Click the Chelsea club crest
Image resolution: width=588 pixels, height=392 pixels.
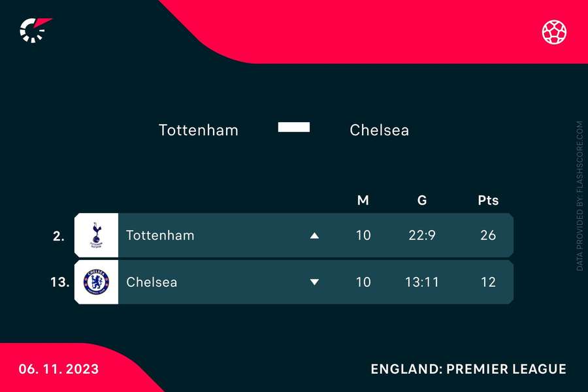pos(97,282)
